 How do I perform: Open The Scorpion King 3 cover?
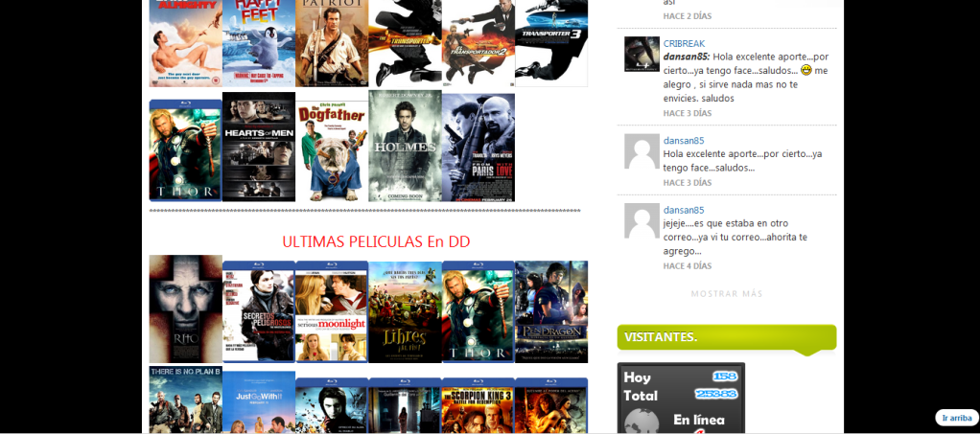coord(478,406)
